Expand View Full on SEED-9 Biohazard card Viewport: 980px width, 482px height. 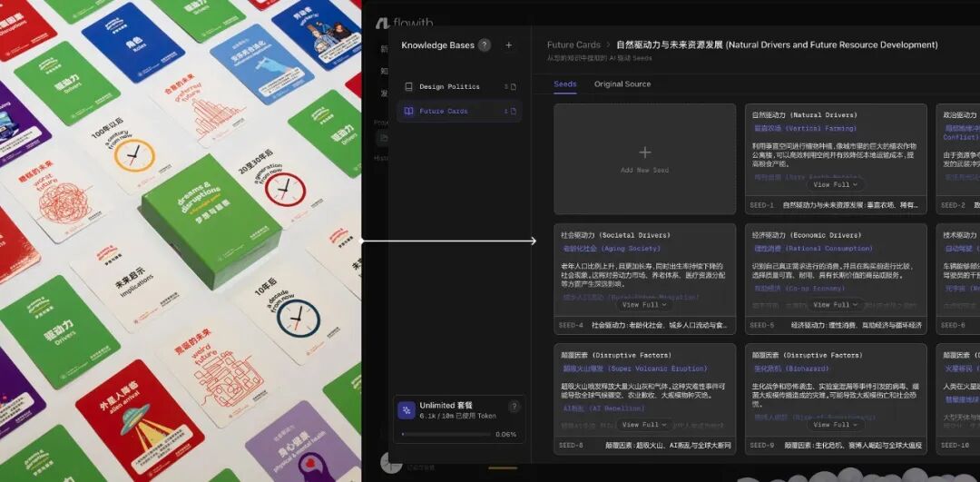pos(836,425)
